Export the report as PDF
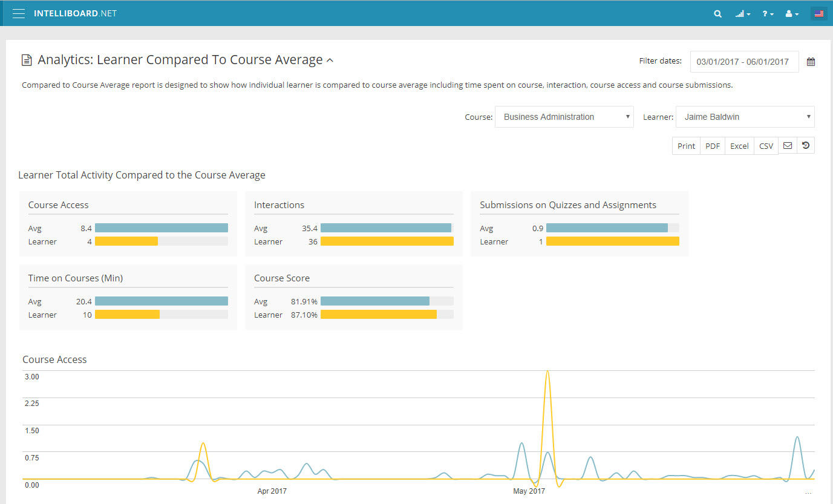 [713, 146]
